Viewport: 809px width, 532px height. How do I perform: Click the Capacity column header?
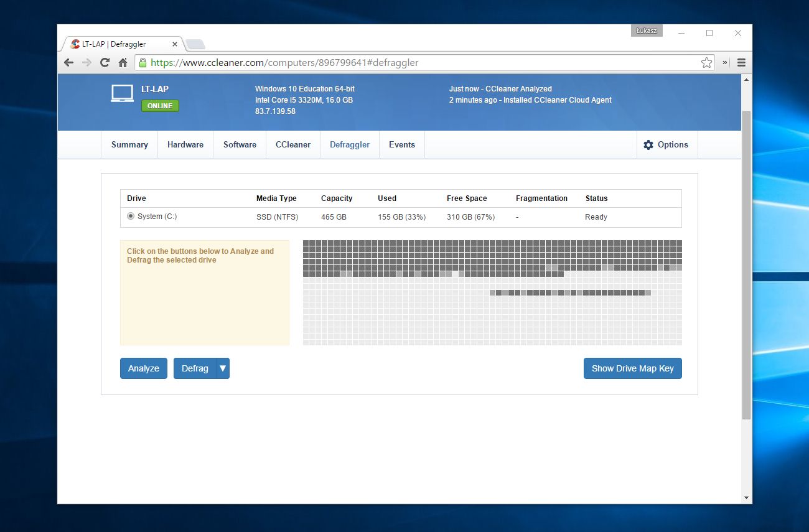tap(337, 198)
